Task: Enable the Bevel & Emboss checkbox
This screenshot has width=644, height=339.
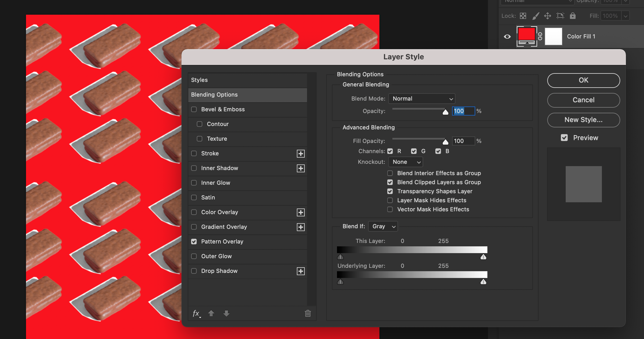Action: 194,109
